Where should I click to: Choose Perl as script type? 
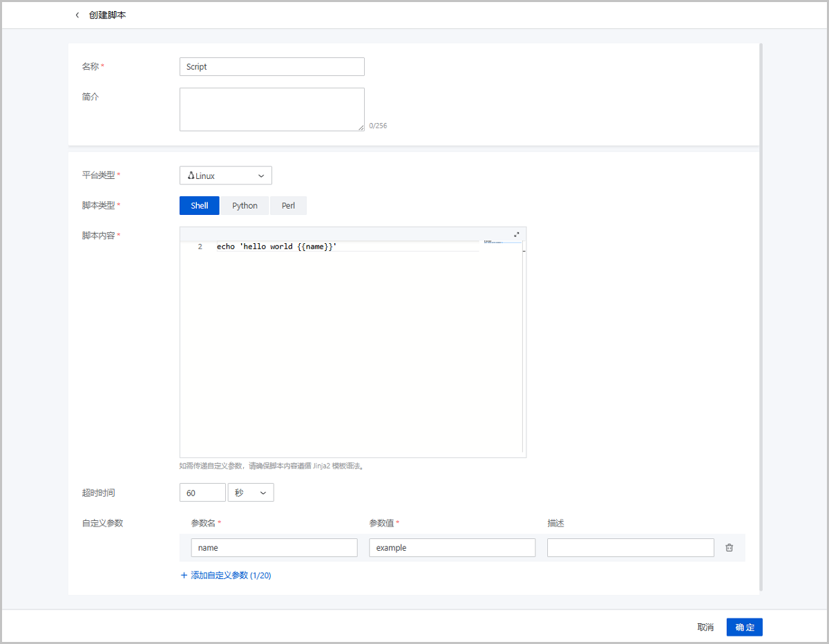point(288,206)
